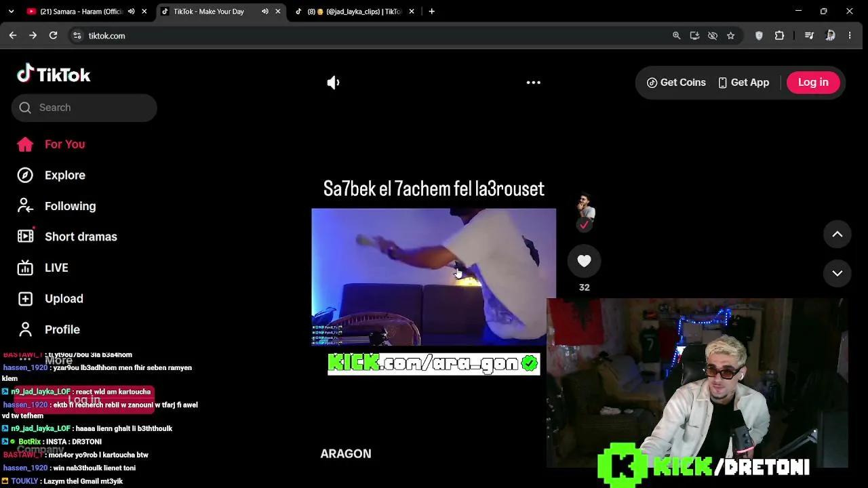Bookmark this page with the star icon

pyautogui.click(x=730, y=36)
